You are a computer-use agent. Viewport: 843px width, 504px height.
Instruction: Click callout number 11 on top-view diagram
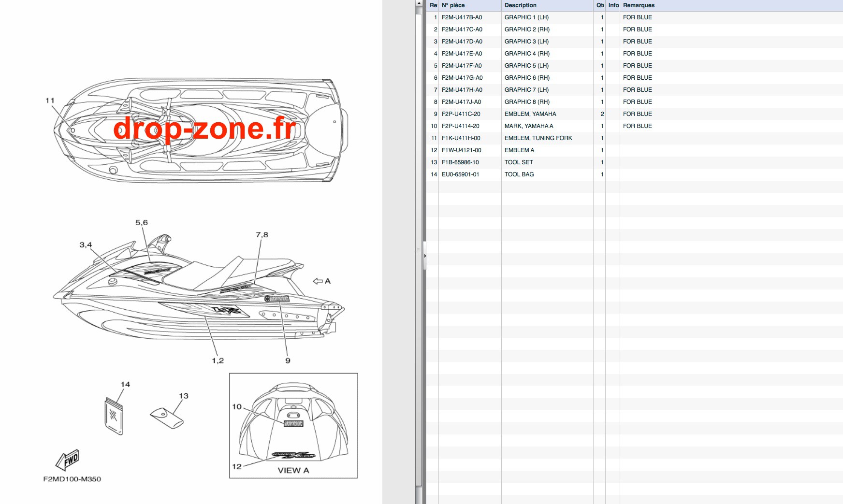[x=50, y=101]
